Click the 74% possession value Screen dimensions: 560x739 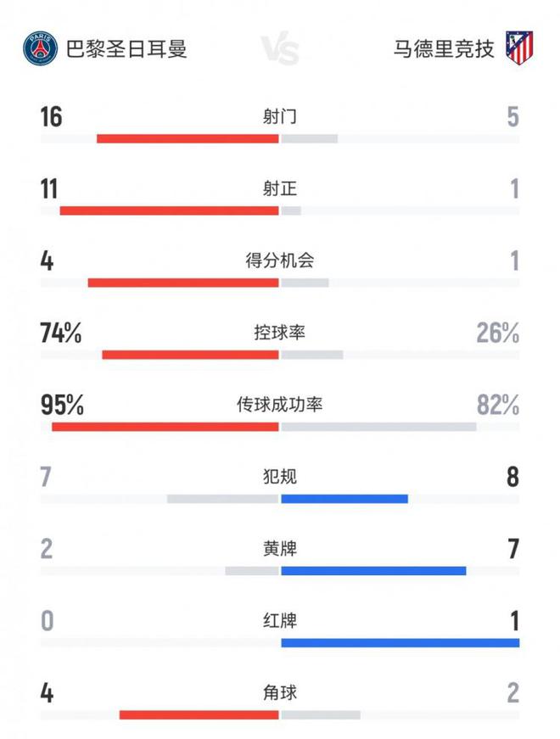point(60,333)
